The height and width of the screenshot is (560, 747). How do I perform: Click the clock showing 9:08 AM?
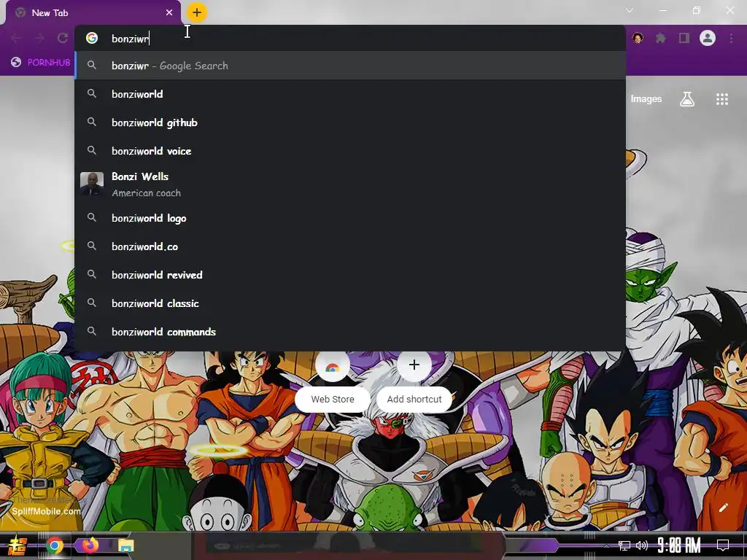pyautogui.click(x=679, y=545)
